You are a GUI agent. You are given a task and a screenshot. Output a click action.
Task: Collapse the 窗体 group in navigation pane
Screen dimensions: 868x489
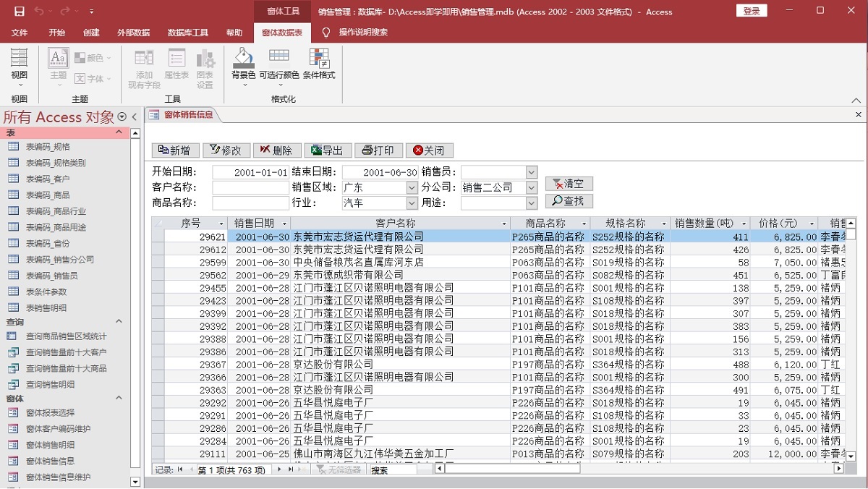[x=119, y=399]
